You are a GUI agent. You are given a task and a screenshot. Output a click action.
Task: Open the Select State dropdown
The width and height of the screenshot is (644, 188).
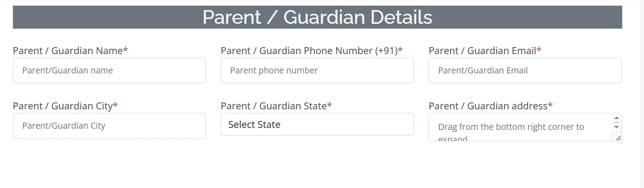(317, 125)
